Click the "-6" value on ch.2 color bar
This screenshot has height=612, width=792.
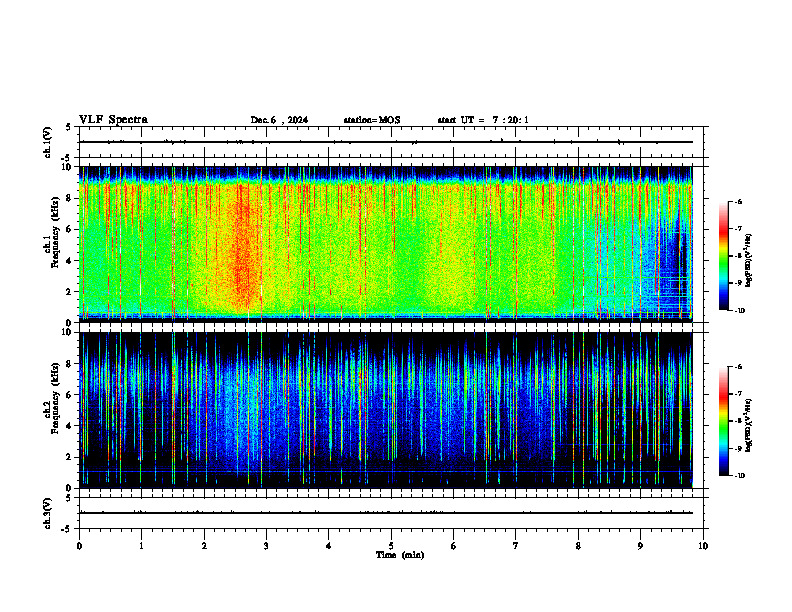(x=738, y=367)
